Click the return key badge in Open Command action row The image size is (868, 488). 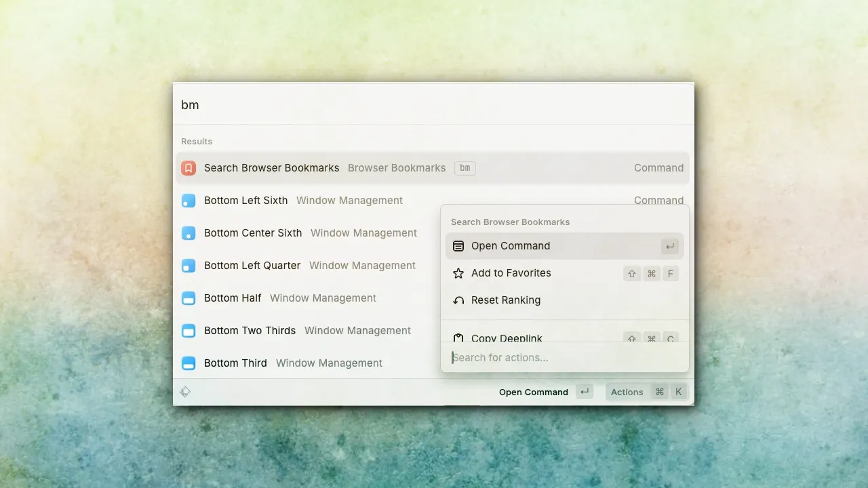point(670,246)
